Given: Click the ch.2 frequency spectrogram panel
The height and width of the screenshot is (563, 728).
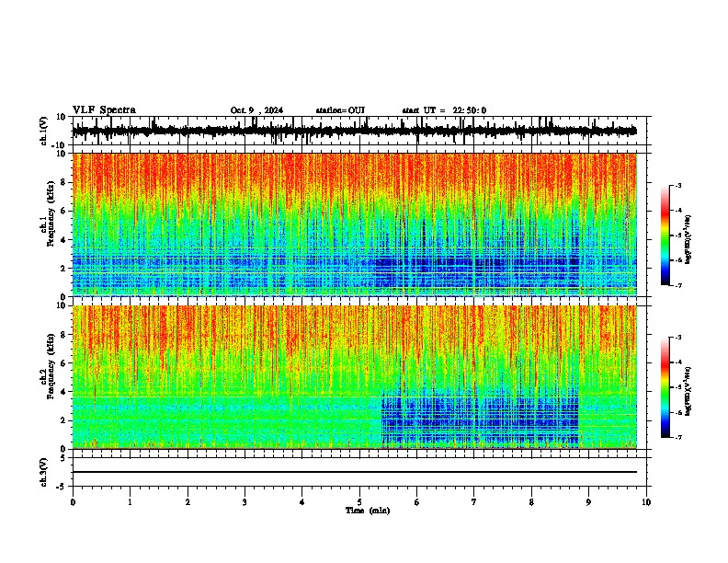Looking at the screenshot, I should pos(355,377).
